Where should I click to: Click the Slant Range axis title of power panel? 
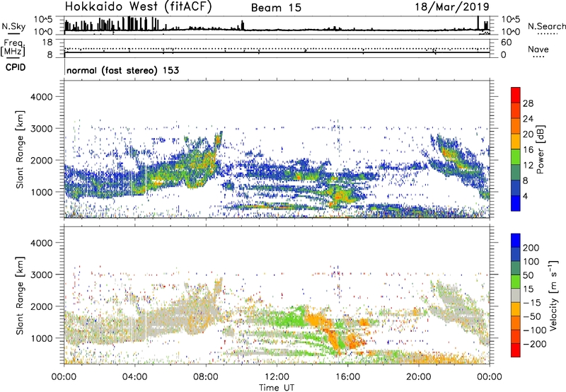pos(20,149)
